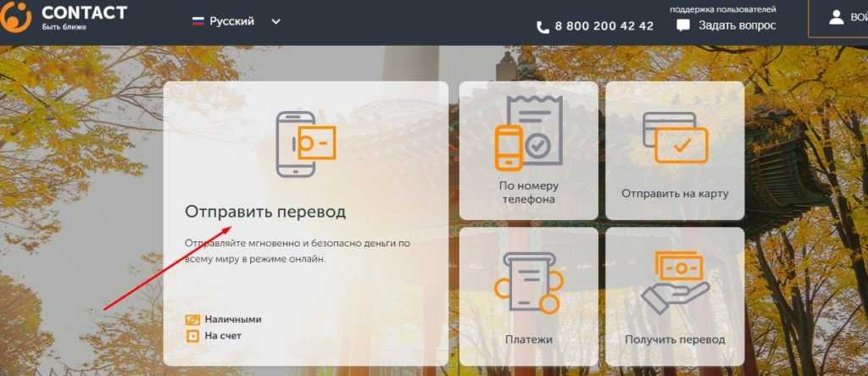Choose the На счет account option
The height and width of the screenshot is (376, 868).
pos(223,335)
